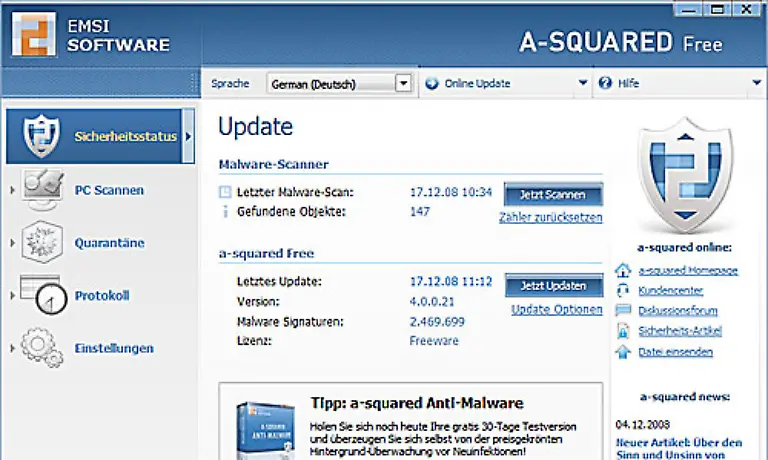Expand the PC Scannen tree arrow
Viewport: 768px width, 460px height.
13,190
